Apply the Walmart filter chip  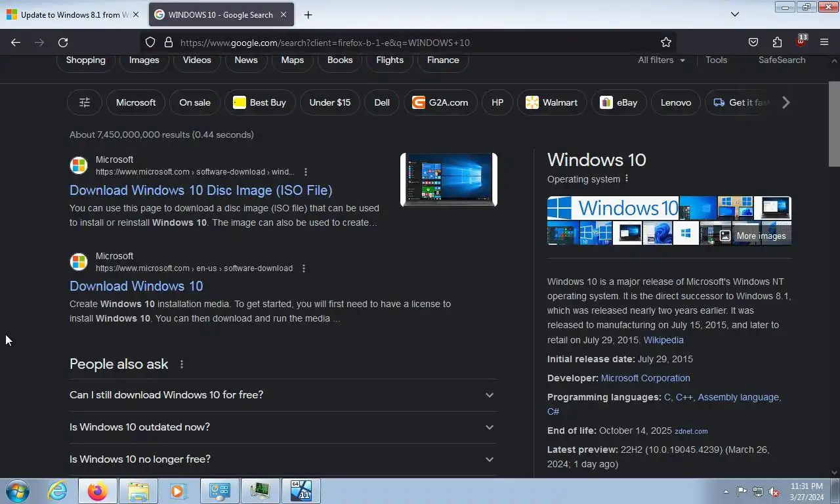552,102
